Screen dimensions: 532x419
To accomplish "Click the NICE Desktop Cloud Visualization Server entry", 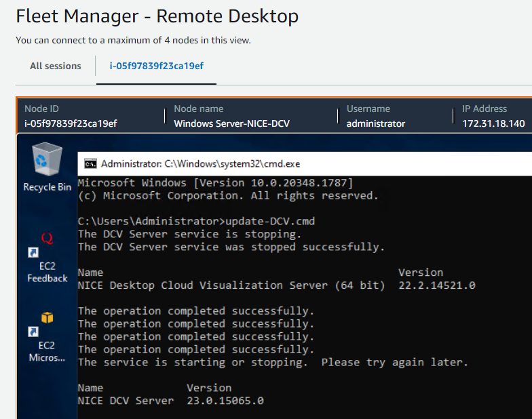I will point(232,285).
